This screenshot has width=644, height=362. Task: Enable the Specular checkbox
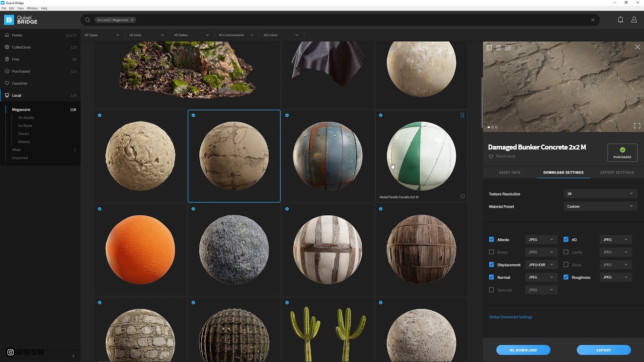coord(492,290)
